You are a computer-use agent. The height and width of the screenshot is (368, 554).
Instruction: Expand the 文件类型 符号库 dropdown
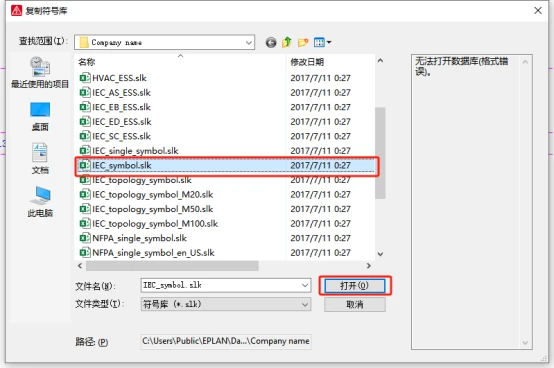305,304
